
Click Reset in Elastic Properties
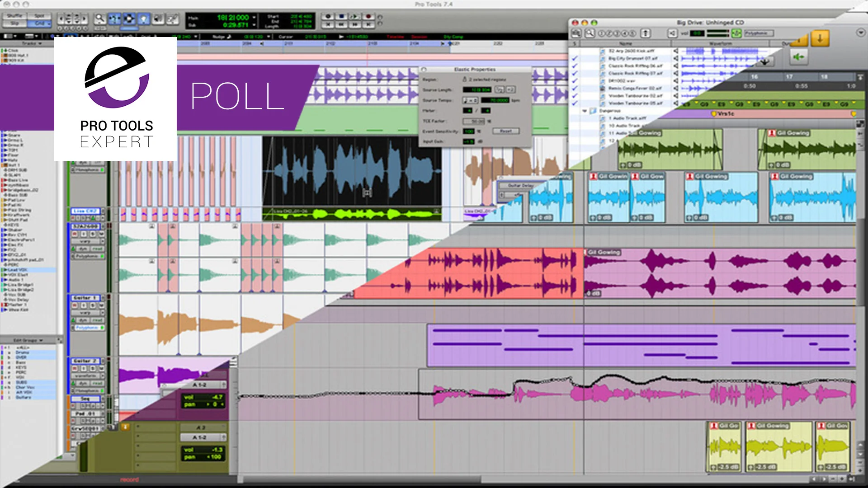505,131
